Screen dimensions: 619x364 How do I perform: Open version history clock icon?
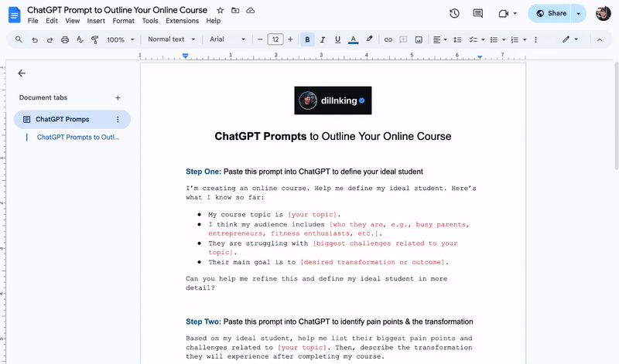(454, 13)
